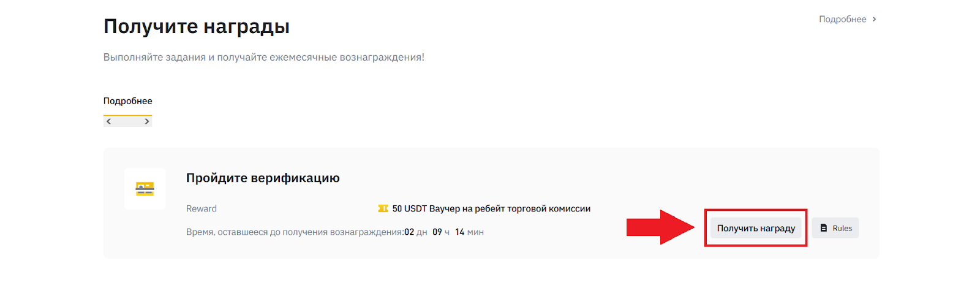Image resolution: width=980 pixels, height=293 pixels.
Task: Click the document icon inside Rules button
Action: point(824,228)
